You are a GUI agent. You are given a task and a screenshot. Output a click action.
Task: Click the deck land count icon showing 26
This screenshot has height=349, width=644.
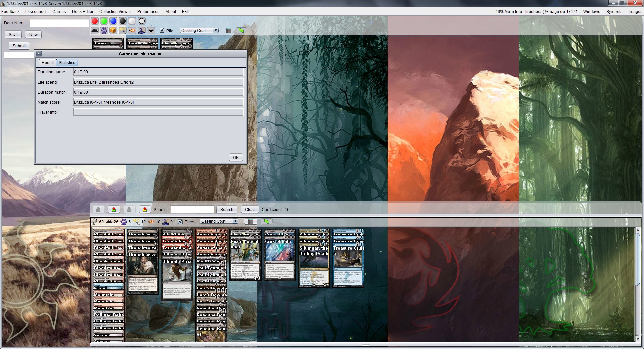coord(109,222)
